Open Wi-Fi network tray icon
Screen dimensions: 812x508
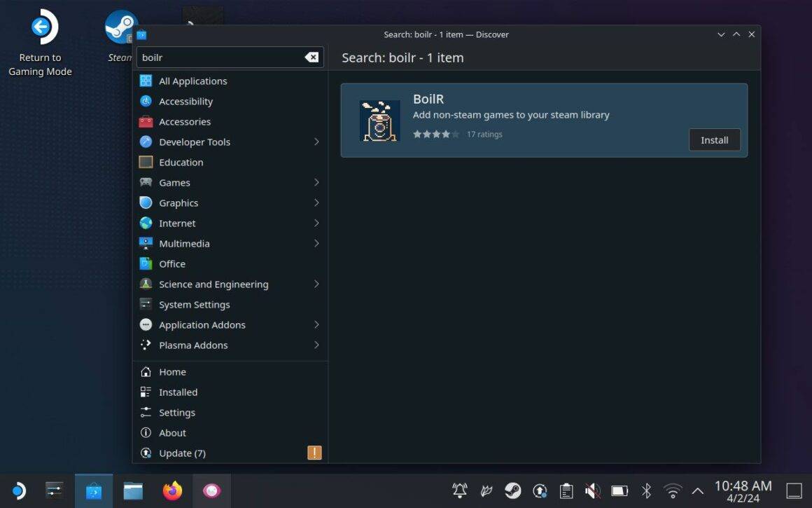(x=673, y=490)
